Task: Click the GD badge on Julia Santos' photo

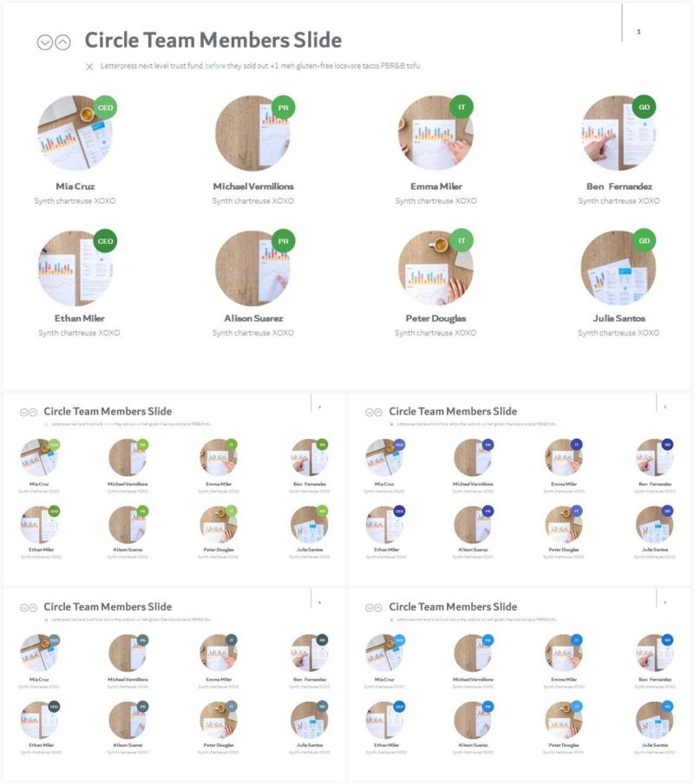Action: tap(644, 240)
